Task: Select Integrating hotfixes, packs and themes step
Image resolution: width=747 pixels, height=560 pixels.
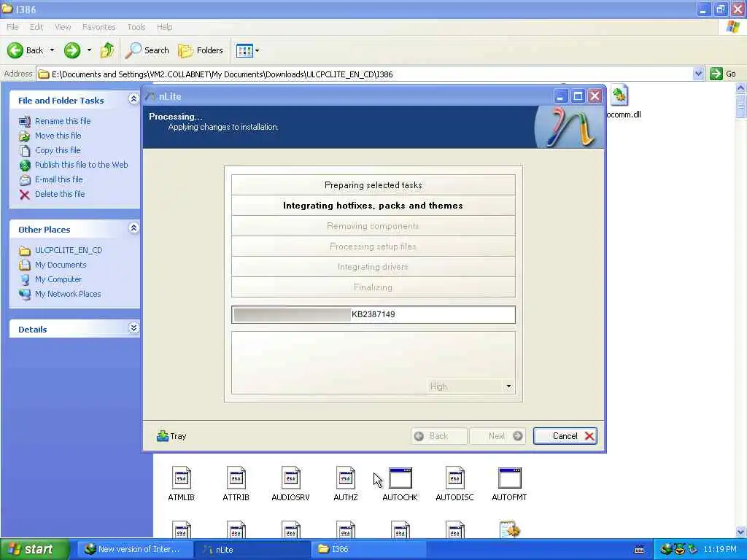Action: pos(373,205)
